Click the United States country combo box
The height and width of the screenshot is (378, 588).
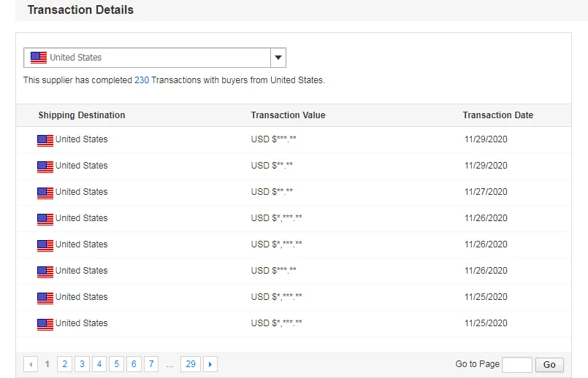[x=146, y=58]
